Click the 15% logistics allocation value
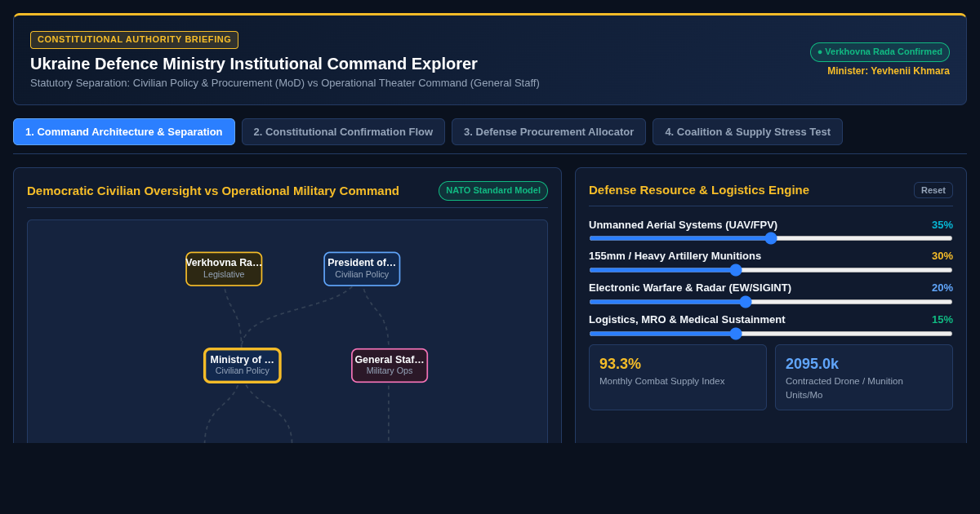 click(942, 319)
